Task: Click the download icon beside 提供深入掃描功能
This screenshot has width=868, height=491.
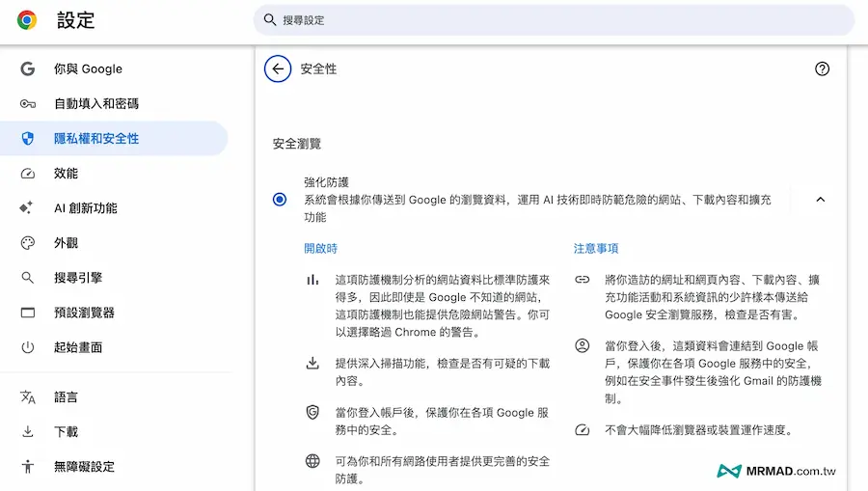Action: click(312, 363)
